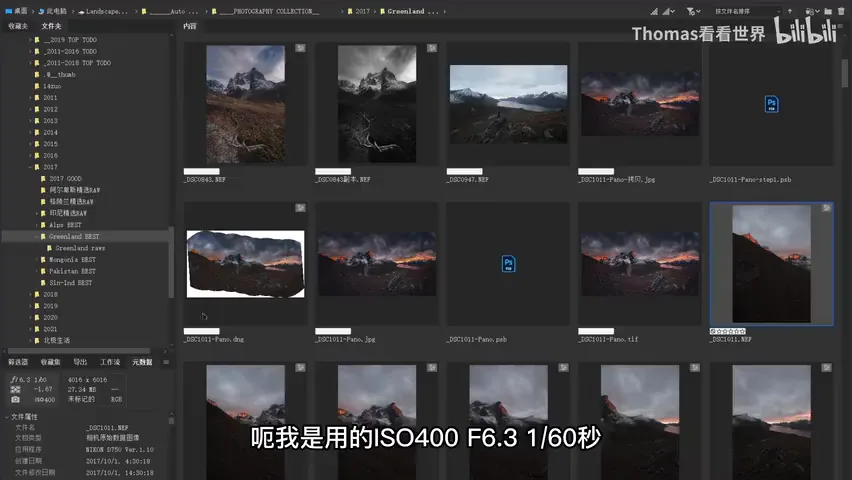
Task: Click the 桌面 desktop icon in path bar
Action: click(8, 11)
